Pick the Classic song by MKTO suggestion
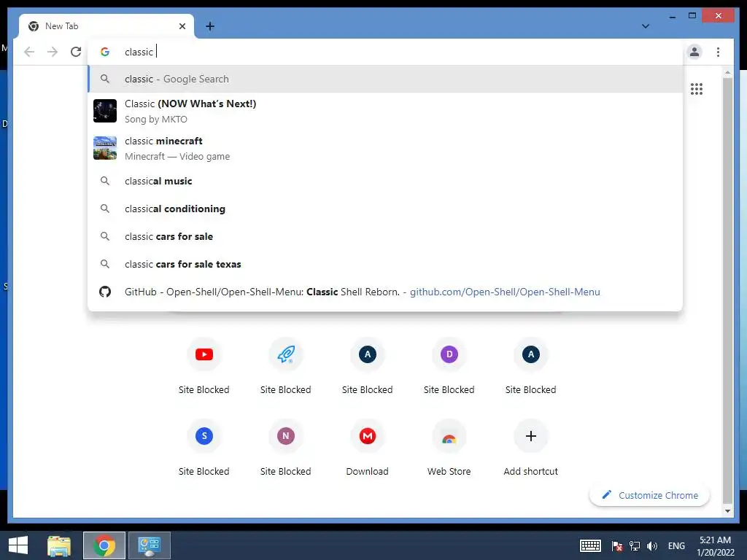This screenshot has height=560, width=747. coord(385,111)
